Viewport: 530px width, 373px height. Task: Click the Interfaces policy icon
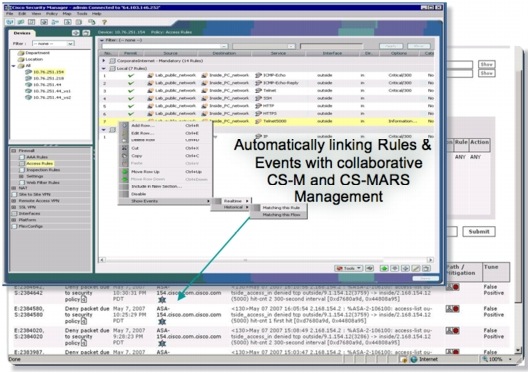pos(14,214)
